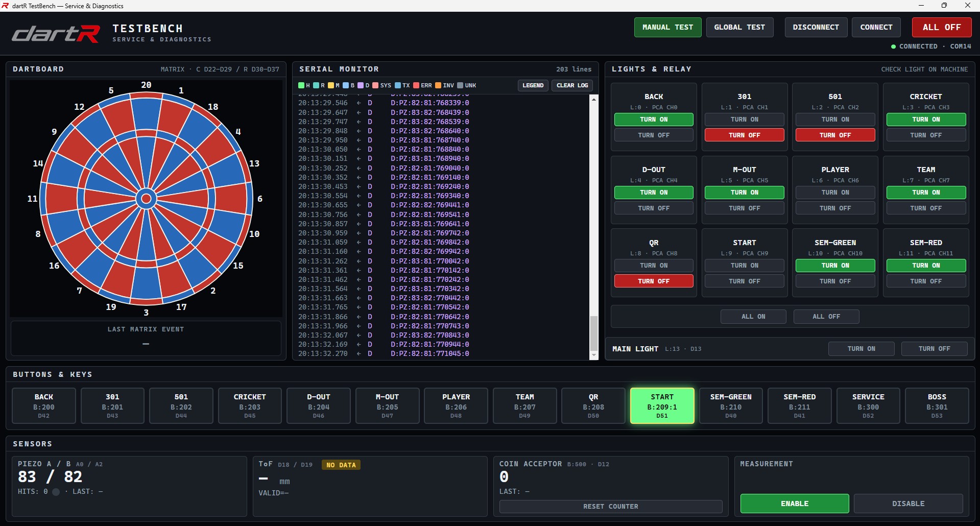The height and width of the screenshot is (526, 980).
Task: Click ALL ON in lights panel
Action: point(753,317)
